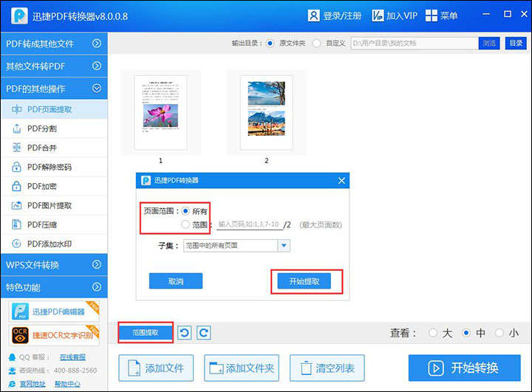Viewport: 532px width, 392px height.
Task: Click 开始转换 button
Action: pyautogui.click(x=465, y=368)
